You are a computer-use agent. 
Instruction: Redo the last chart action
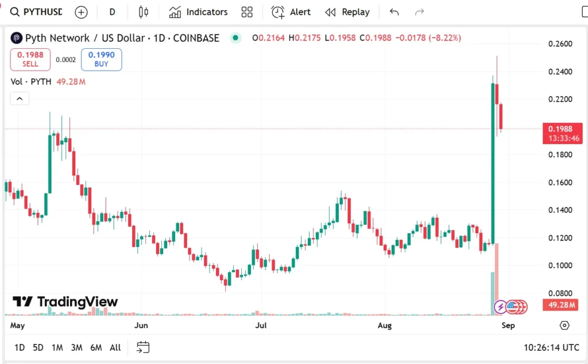click(419, 12)
